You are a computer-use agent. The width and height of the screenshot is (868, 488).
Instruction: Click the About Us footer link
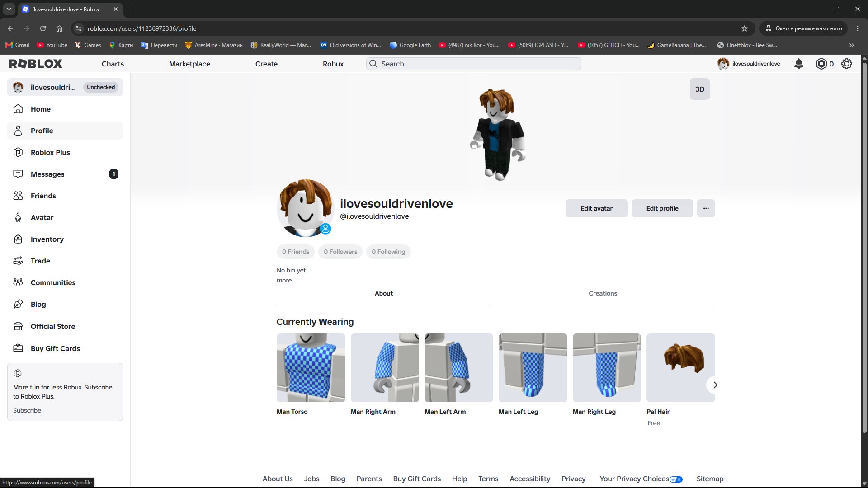pos(278,479)
